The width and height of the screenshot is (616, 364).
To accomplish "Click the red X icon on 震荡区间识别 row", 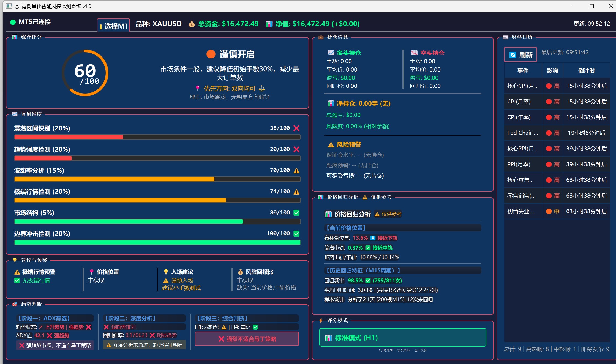I will (296, 128).
